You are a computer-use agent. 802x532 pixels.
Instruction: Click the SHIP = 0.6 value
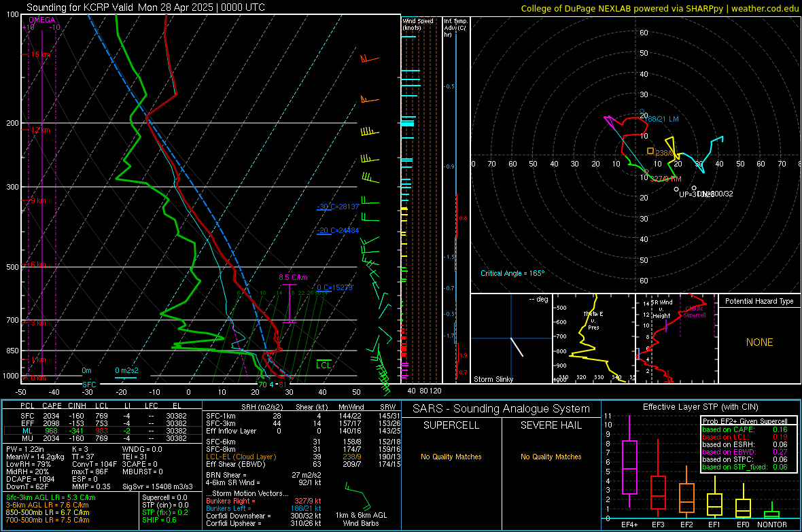(x=159, y=520)
